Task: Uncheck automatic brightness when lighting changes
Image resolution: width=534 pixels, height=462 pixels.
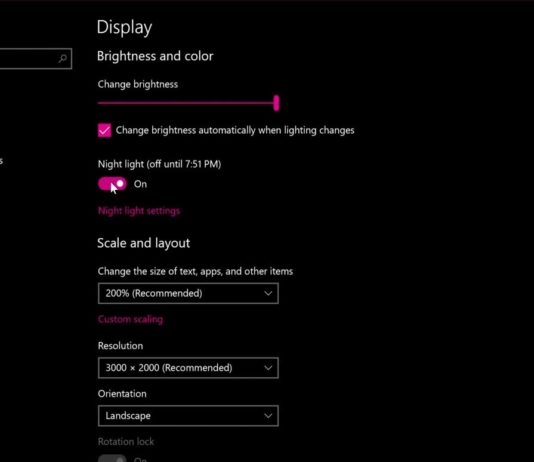Action: tap(104, 130)
